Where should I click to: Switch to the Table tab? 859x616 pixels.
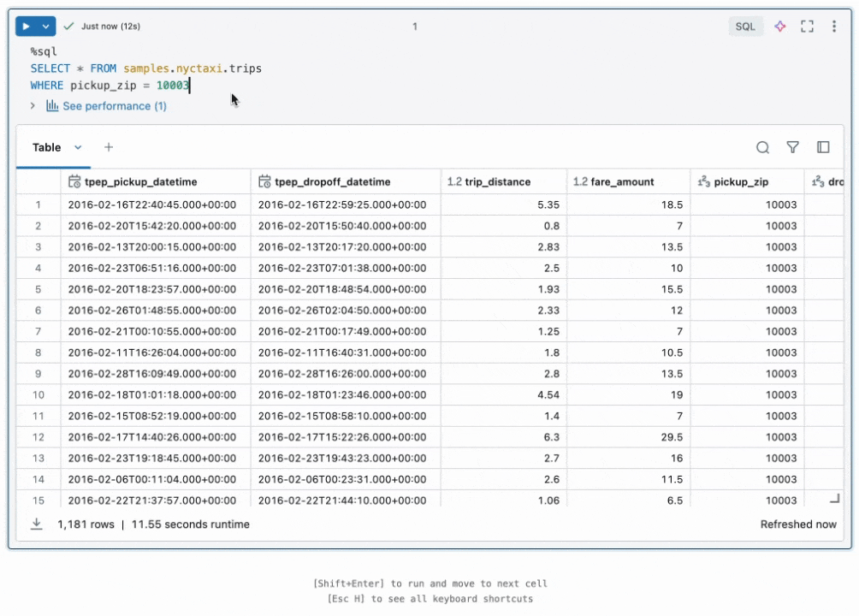pos(46,147)
